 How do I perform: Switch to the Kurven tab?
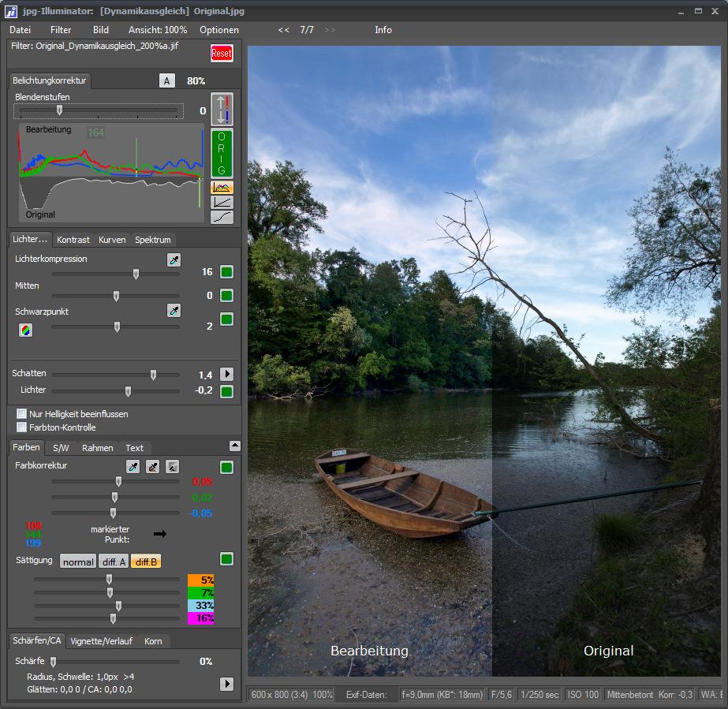click(x=112, y=240)
